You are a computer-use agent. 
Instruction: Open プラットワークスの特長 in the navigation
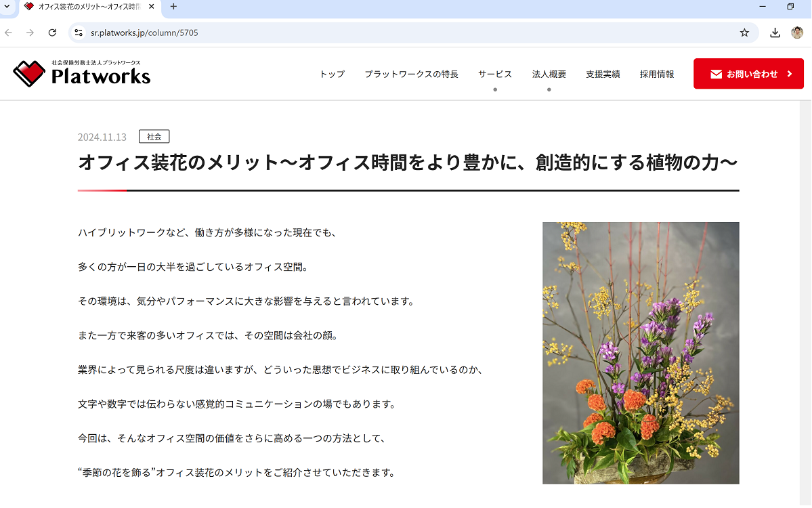click(411, 74)
